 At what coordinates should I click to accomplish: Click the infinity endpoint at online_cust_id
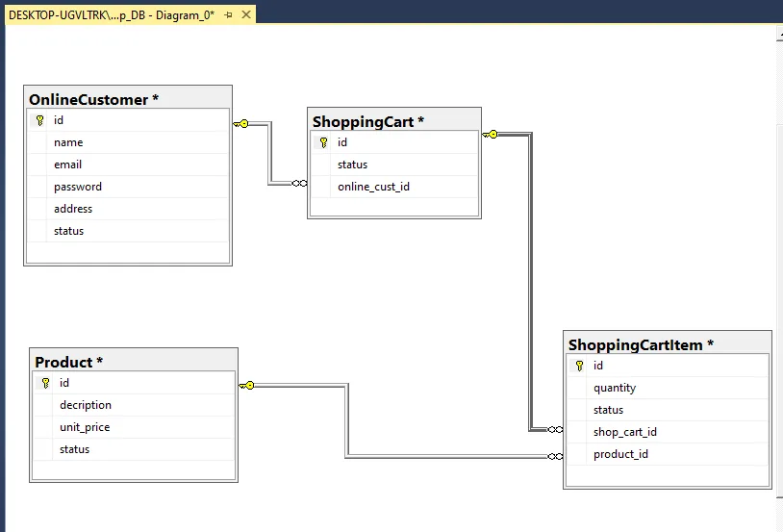pyautogui.click(x=299, y=184)
